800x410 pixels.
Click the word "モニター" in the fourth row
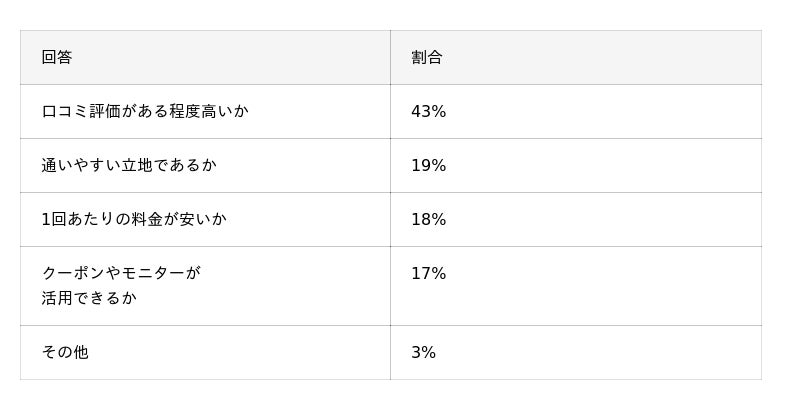tap(152, 273)
